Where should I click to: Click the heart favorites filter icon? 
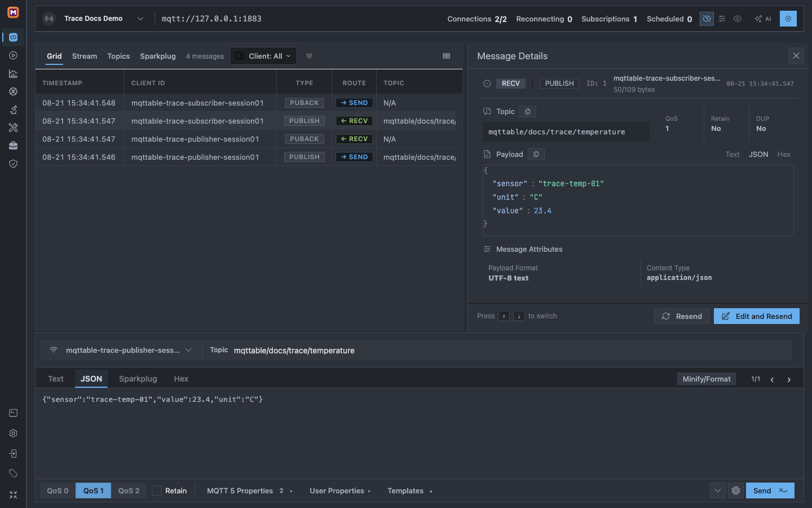click(x=309, y=56)
